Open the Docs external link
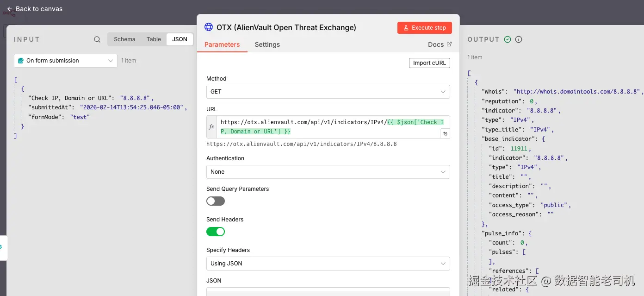Image resolution: width=644 pixels, height=296 pixels. click(x=440, y=44)
